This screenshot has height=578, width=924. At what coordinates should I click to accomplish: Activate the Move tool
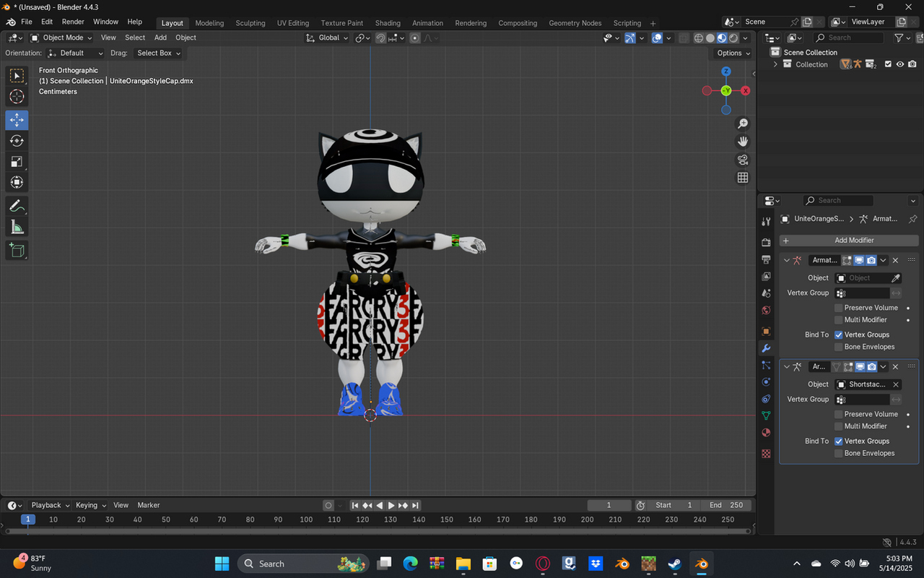tap(17, 120)
